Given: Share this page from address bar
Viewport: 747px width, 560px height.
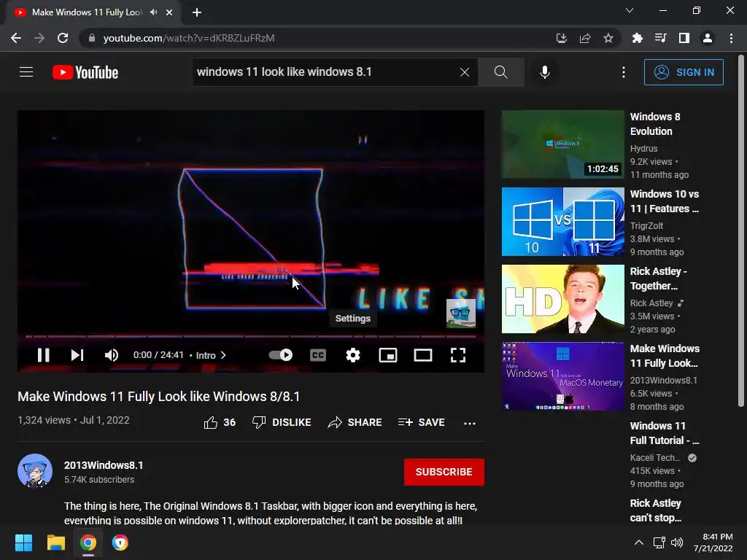Looking at the screenshot, I should click(585, 38).
